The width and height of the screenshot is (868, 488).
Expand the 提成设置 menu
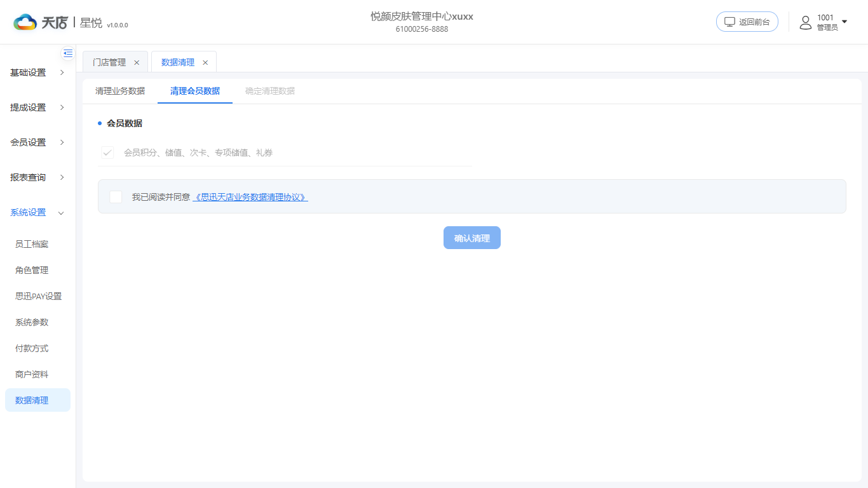(x=37, y=107)
